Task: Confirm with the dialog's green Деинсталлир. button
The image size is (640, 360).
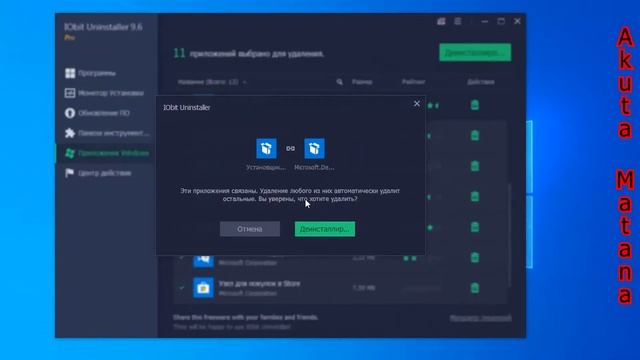Action: [325, 229]
